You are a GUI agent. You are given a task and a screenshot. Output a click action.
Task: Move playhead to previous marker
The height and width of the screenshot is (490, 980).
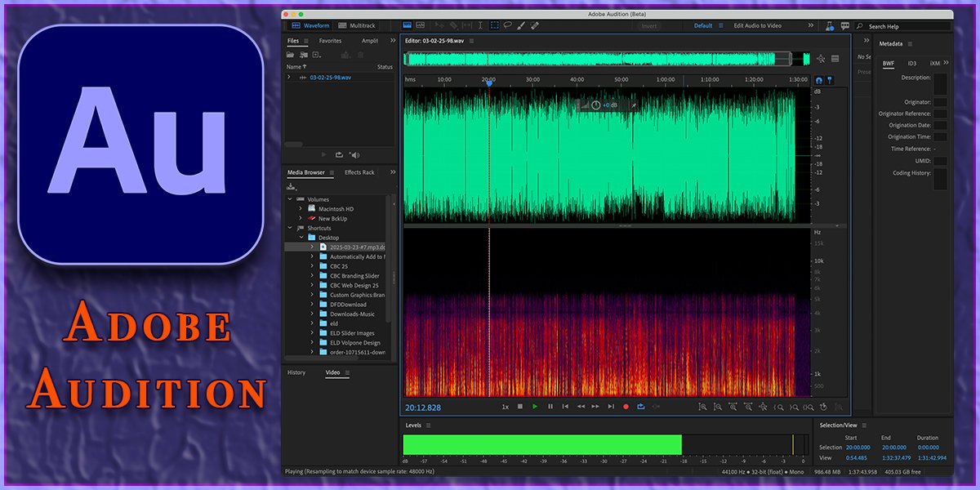coord(565,406)
